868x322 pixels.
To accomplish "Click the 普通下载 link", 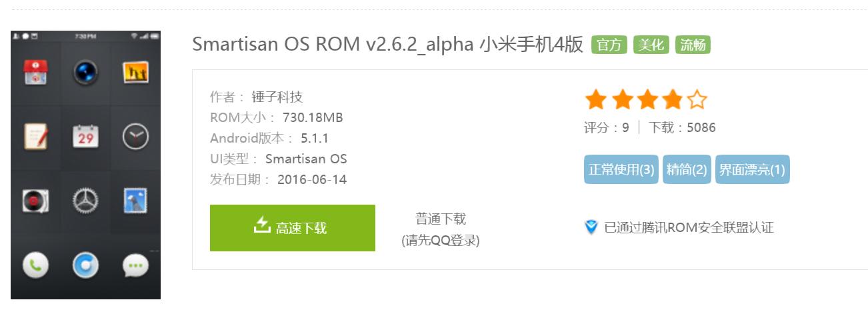I will pyautogui.click(x=441, y=219).
